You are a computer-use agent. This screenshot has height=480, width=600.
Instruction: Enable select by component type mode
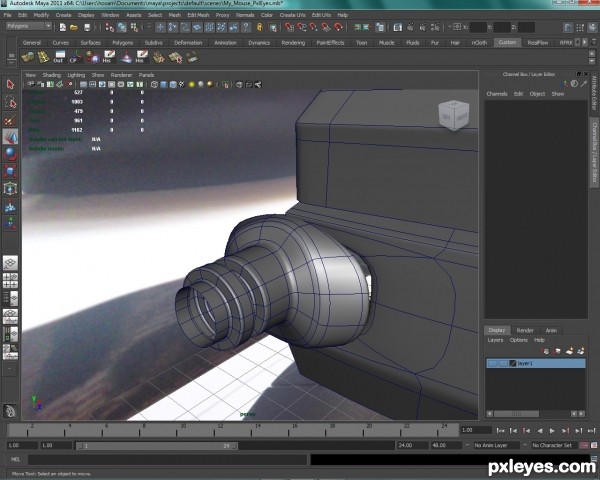tap(134, 27)
